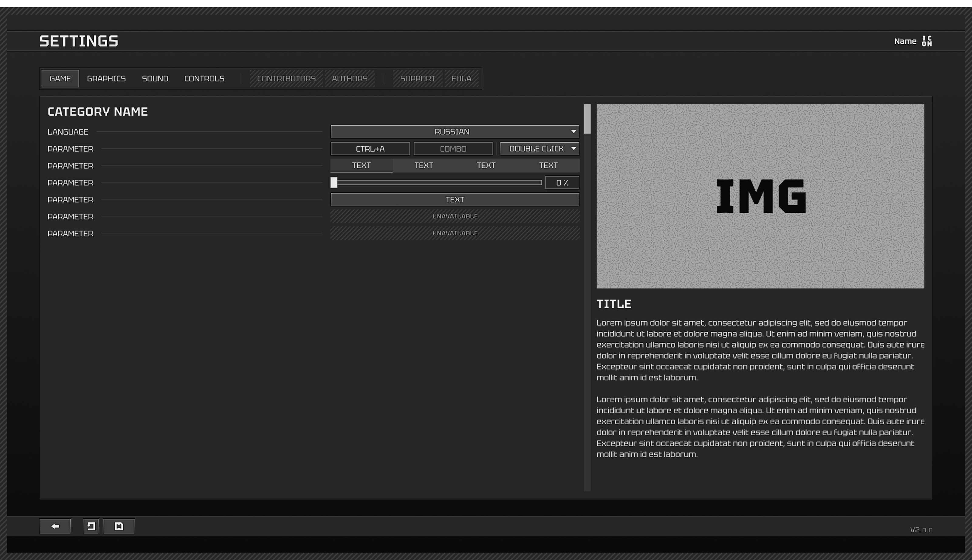Click the Title heading in description panel
Viewport: 972px width, 560px height.
pyautogui.click(x=614, y=304)
